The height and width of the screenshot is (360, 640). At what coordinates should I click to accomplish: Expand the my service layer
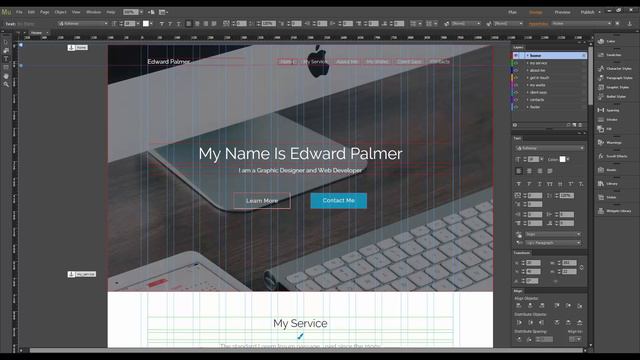[527, 63]
